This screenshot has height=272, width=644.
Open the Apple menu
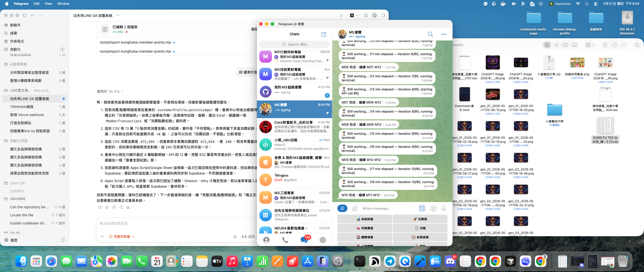pos(7,4)
